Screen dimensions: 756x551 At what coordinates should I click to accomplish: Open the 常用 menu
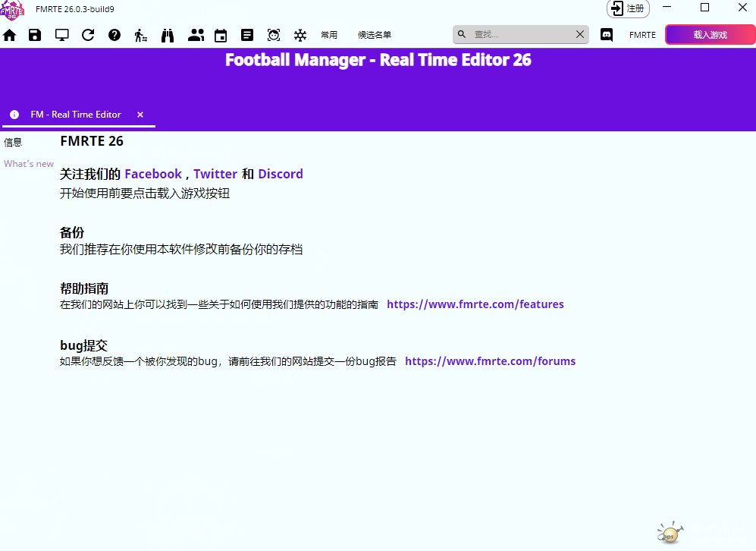pos(329,35)
